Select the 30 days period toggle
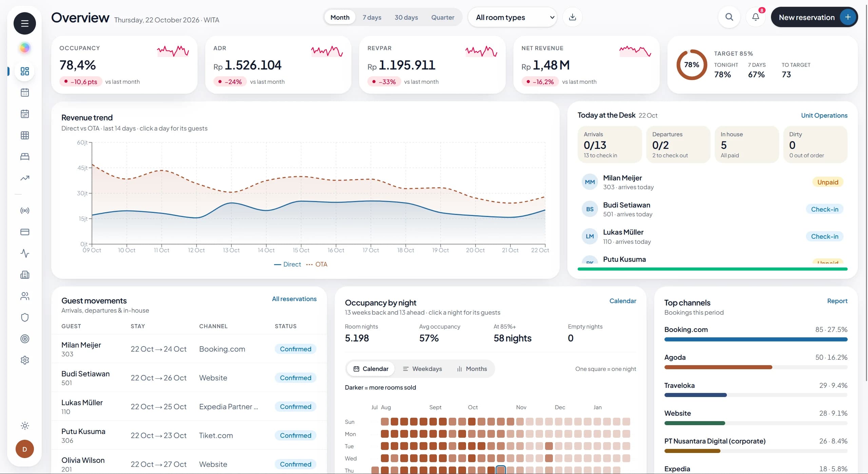This screenshot has height=474, width=868. point(406,17)
